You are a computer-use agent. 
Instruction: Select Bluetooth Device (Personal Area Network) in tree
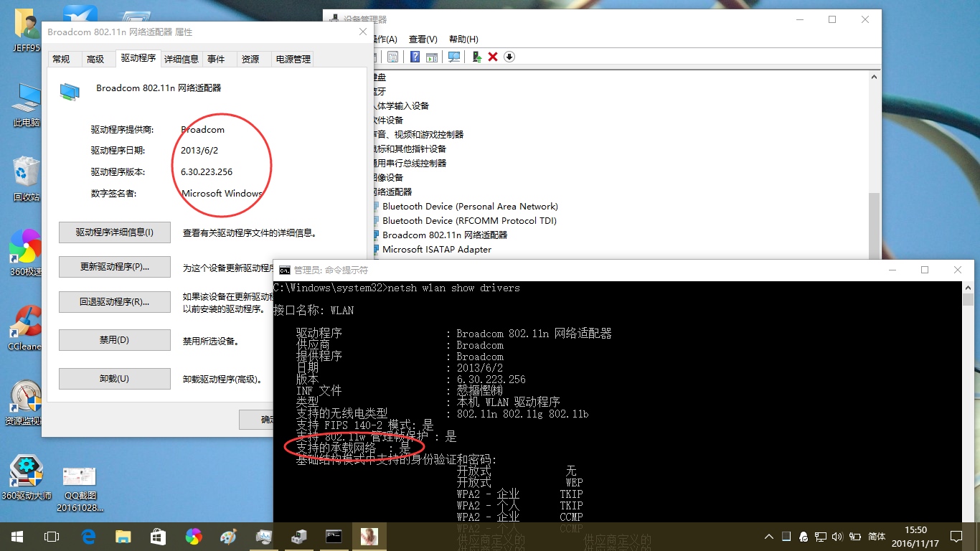point(470,206)
